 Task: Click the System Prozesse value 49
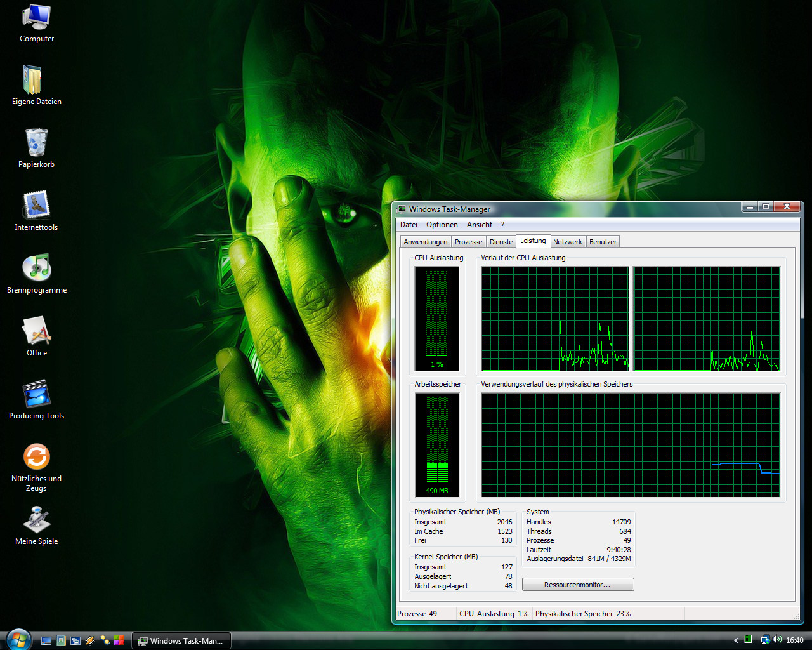tap(627, 540)
